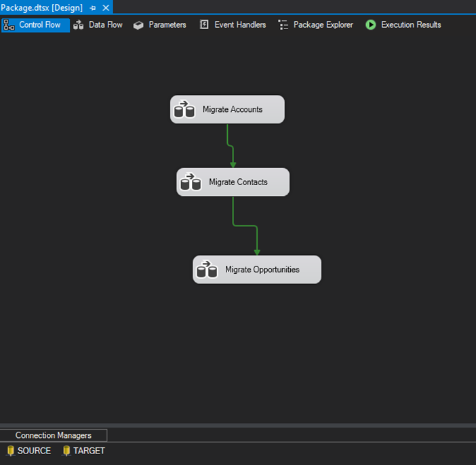Click the Parameters box icon
This screenshot has height=465, width=476.
point(138,25)
